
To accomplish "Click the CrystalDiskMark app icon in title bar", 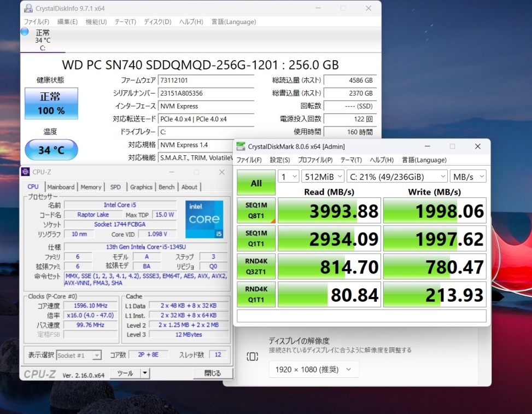I will (241, 146).
